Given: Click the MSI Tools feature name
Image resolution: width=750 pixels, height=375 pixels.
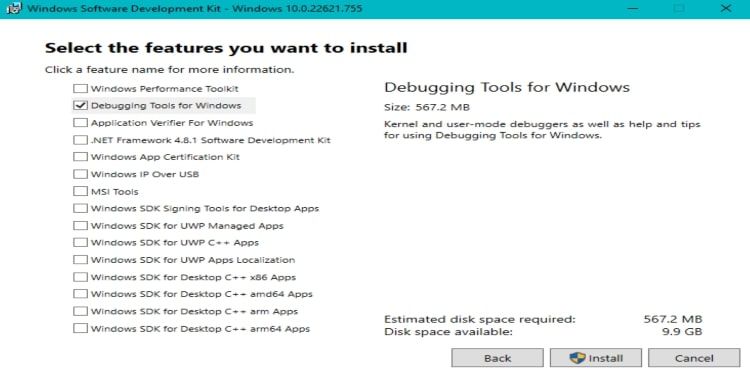Looking at the screenshot, I should (x=114, y=191).
